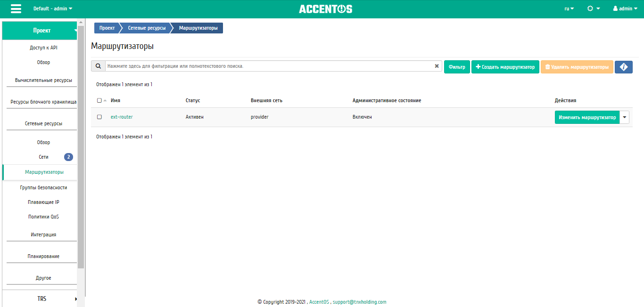Image resolution: width=644 pixels, height=307 pixels.
Task: Click the Создать маршрутизатор button
Action: (x=505, y=67)
